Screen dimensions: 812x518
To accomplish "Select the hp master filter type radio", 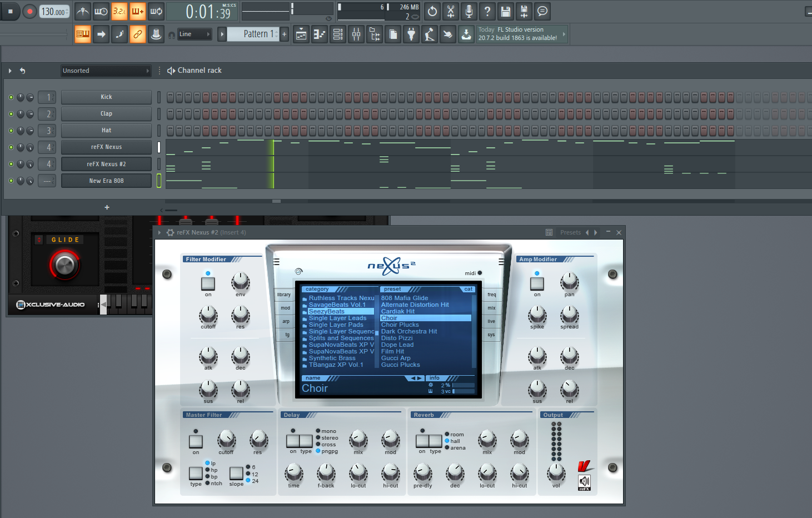I will click(207, 470).
